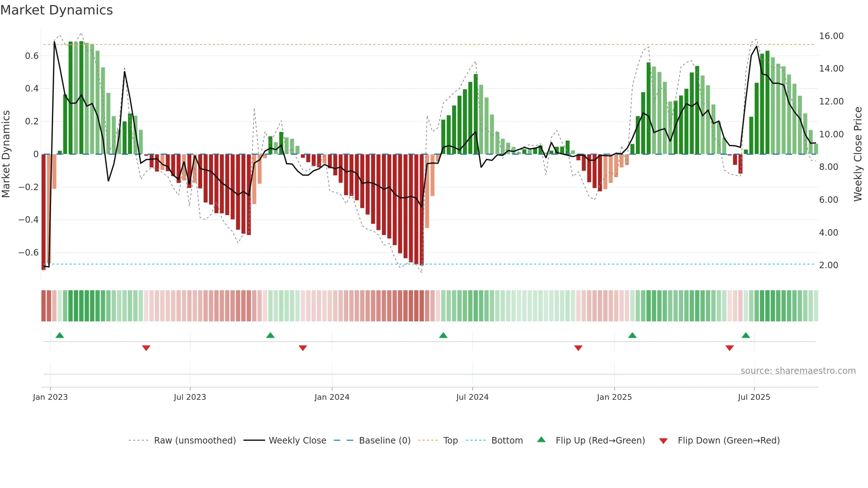Click the red Flip Down legend triangle icon
The width and height of the screenshot is (868, 488).
(x=663, y=441)
